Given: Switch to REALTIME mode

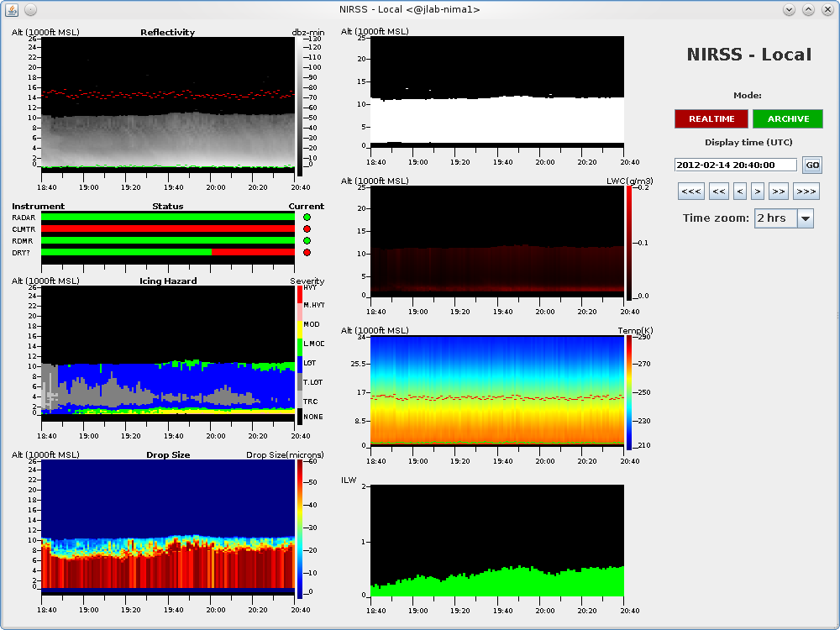Looking at the screenshot, I should tap(711, 119).
